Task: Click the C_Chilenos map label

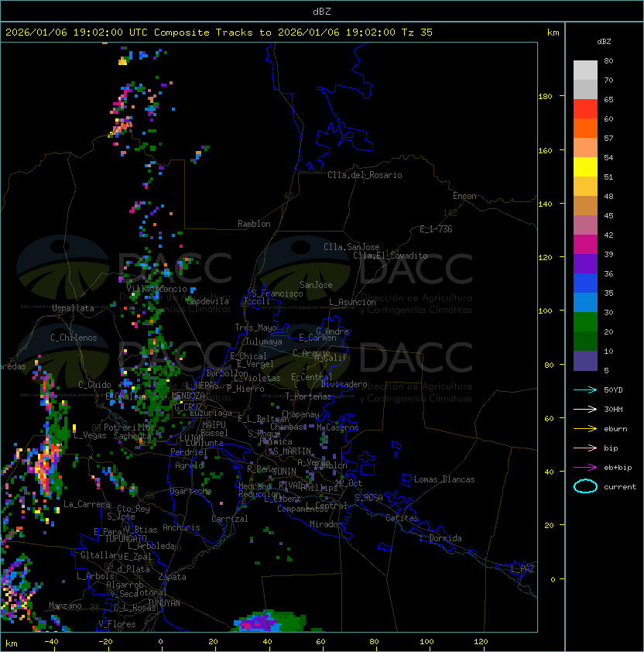Action: tap(74, 338)
